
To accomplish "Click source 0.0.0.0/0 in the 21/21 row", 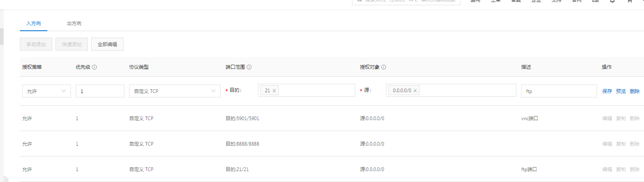I will pos(372,169).
